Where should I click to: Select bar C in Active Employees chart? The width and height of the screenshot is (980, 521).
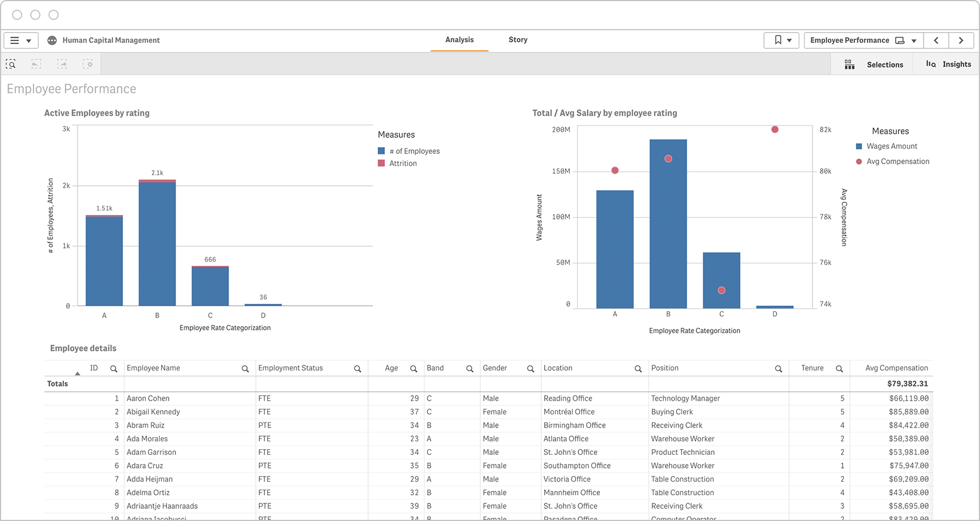point(210,286)
